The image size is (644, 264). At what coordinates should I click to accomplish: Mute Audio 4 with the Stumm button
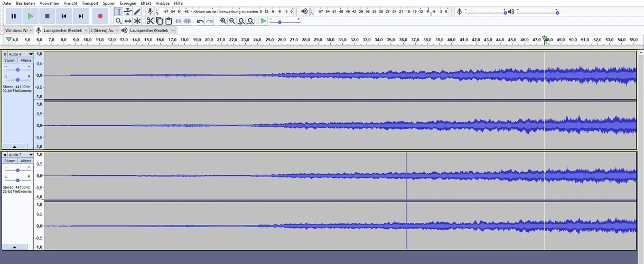coord(10,60)
